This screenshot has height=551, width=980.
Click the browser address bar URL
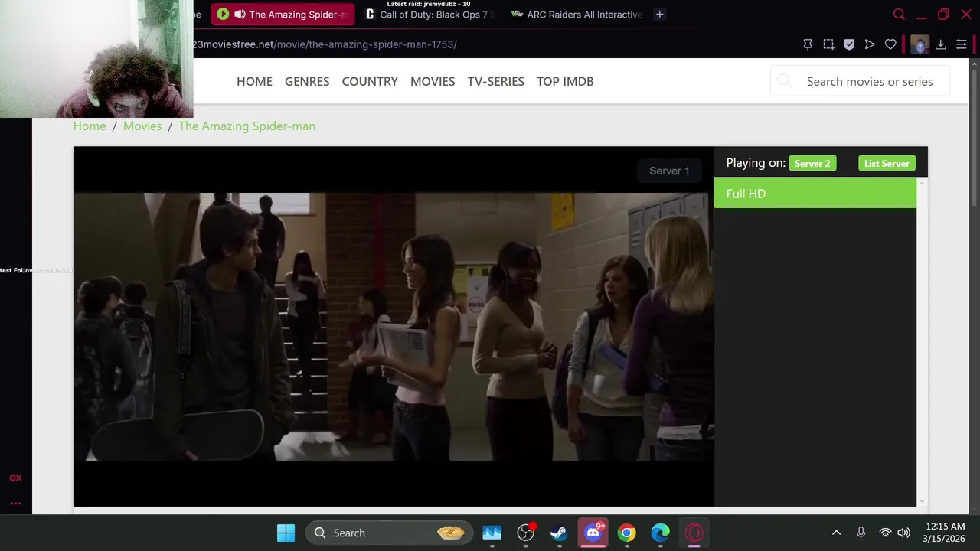point(325,44)
